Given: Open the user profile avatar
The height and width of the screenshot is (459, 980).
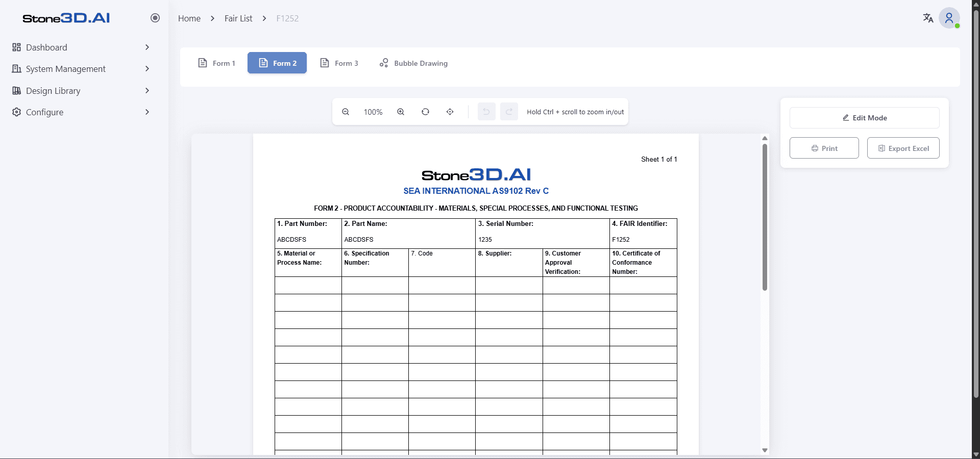Looking at the screenshot, I should [x=949, y=18].
